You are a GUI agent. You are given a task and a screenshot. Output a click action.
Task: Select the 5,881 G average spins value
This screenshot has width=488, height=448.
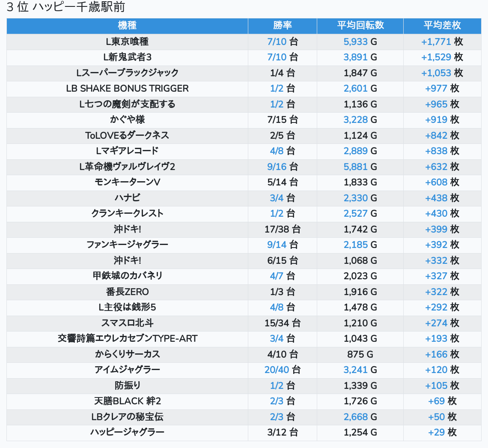(360, 167)
